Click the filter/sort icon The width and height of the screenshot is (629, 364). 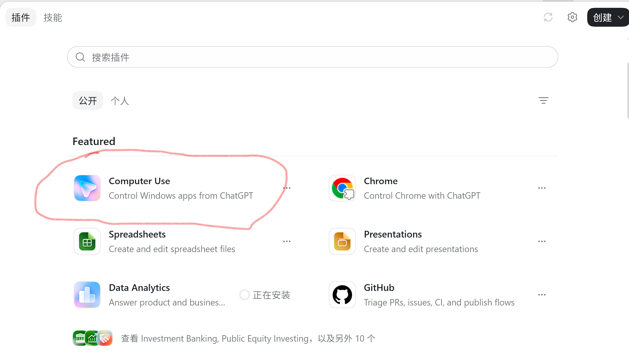click(543, 101)
